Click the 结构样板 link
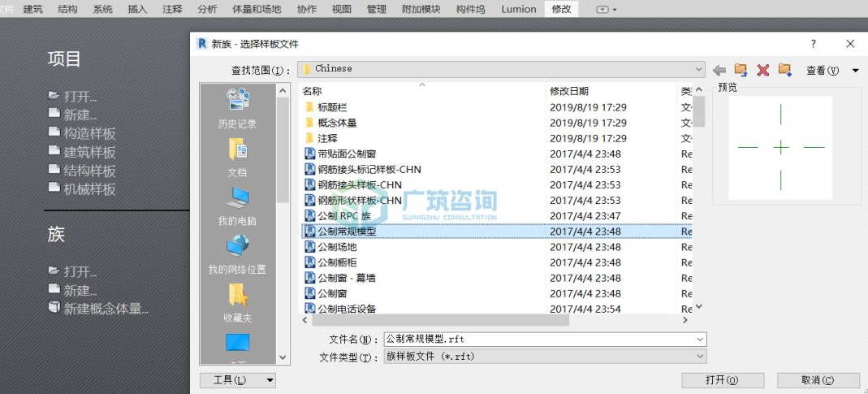The image size is (868, 394). [x=89, y=171]
